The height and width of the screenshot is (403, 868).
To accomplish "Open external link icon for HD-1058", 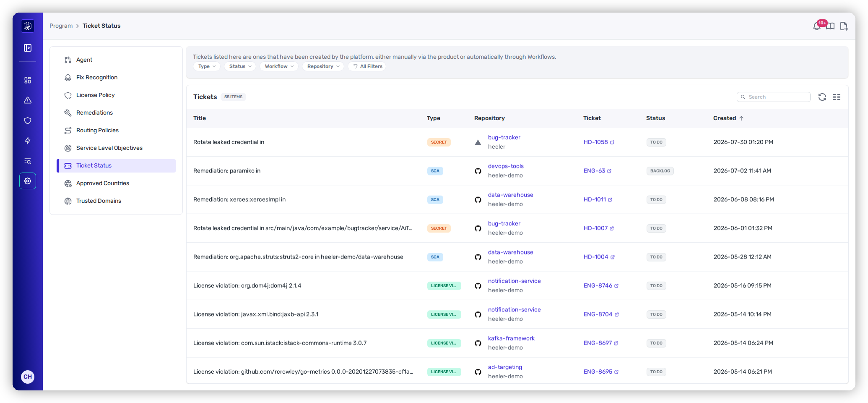I will [x=612, y=142].
